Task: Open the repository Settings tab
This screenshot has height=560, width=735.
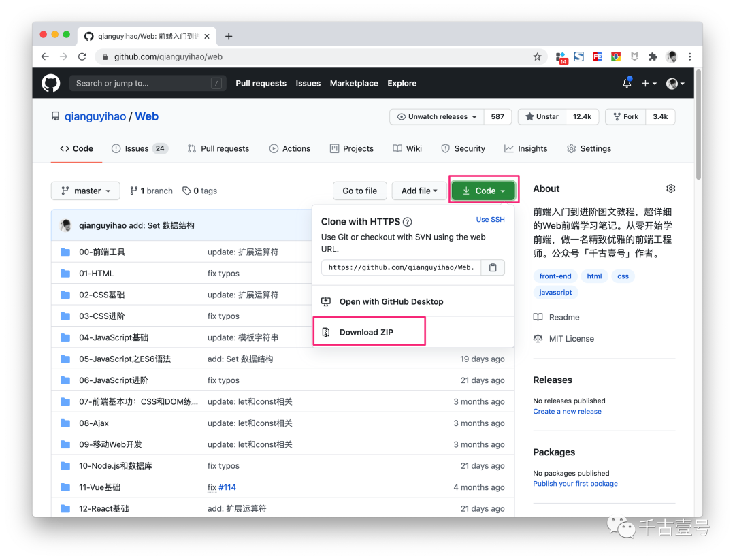Action: pyautogui.click(x=589, y=148)
